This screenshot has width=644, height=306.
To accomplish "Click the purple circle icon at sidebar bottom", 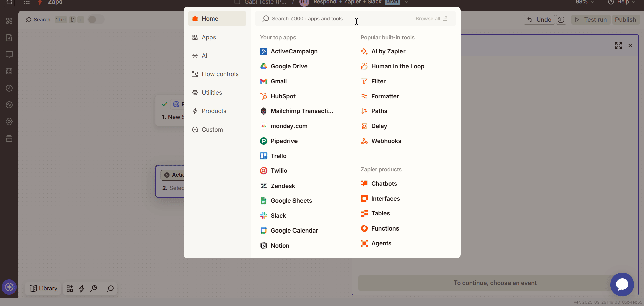I will click(x=9, y=287).
